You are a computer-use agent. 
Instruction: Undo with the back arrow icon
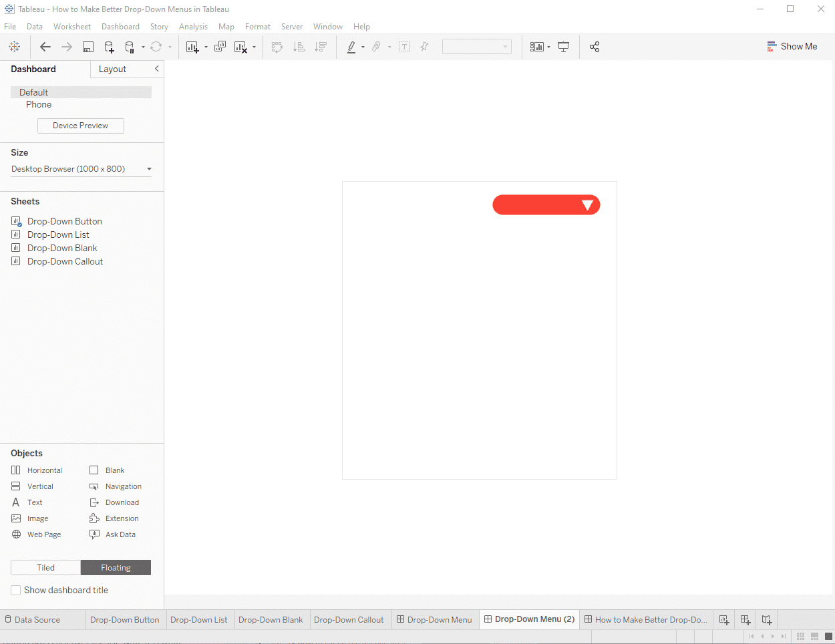tap(45, 47)
